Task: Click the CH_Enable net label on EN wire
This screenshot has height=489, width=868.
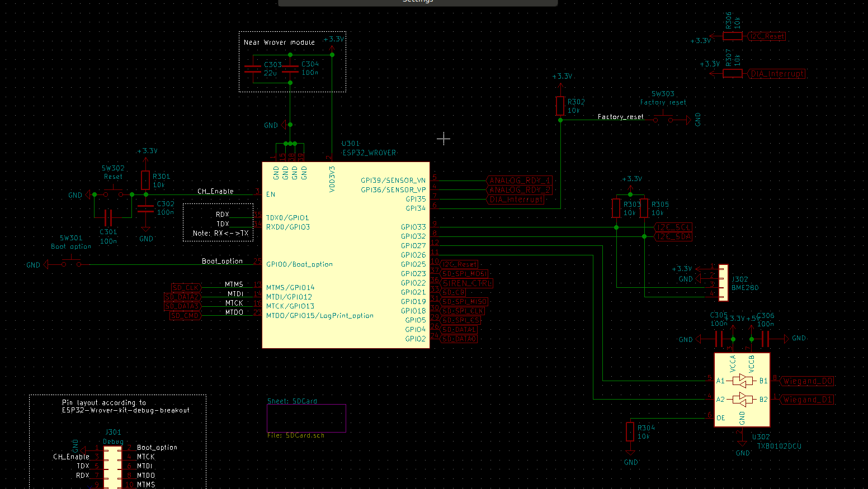Action: pos(215,191)
